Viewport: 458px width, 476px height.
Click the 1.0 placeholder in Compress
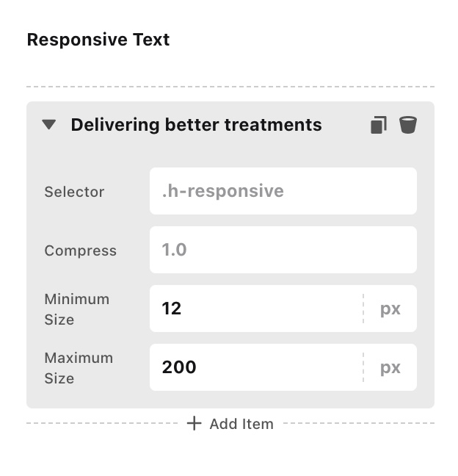pos(174,250)
